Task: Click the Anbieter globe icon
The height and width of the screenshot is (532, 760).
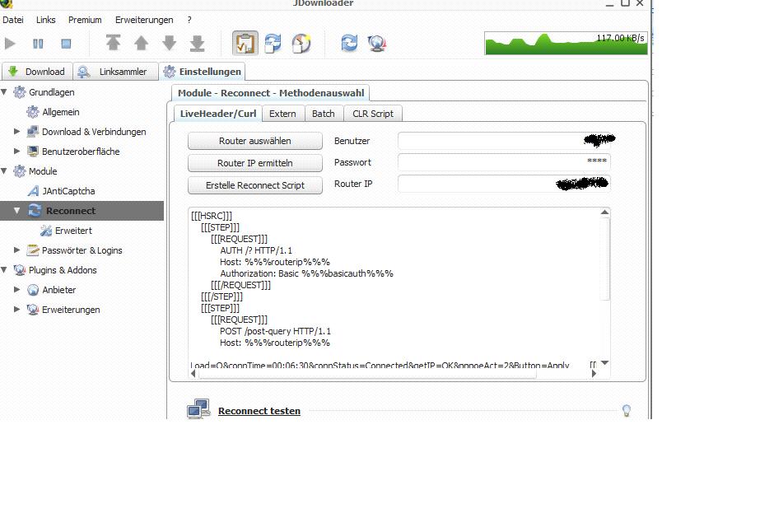Action: click(x=32, y=290)
